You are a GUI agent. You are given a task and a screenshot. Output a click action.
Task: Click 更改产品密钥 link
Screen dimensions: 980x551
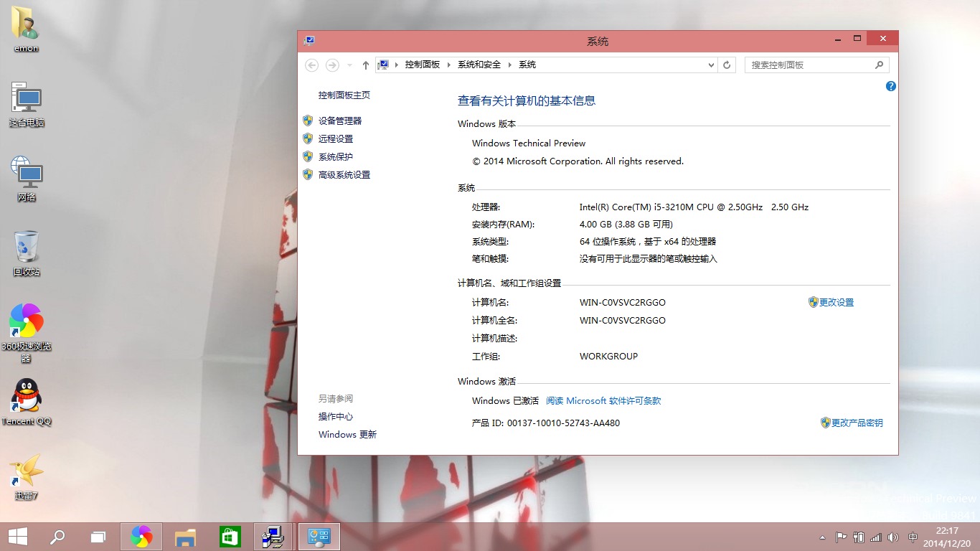pos(852,423)
